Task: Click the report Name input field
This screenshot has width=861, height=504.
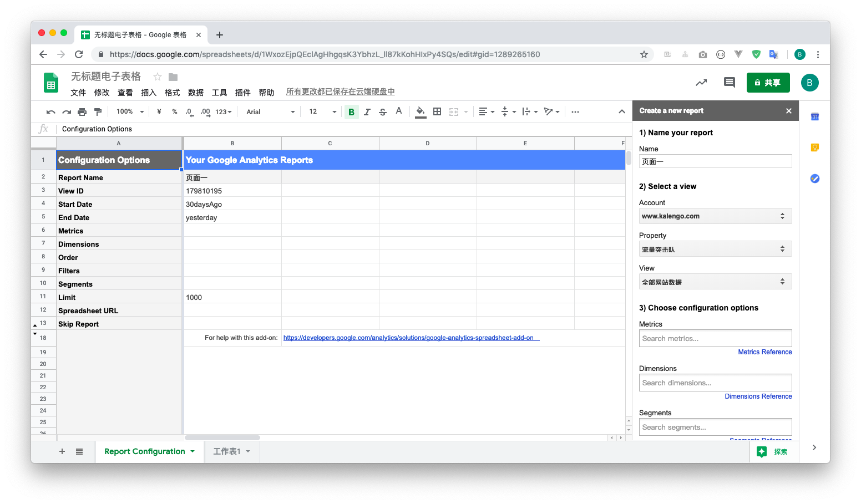Action: (x=715, y=161)
